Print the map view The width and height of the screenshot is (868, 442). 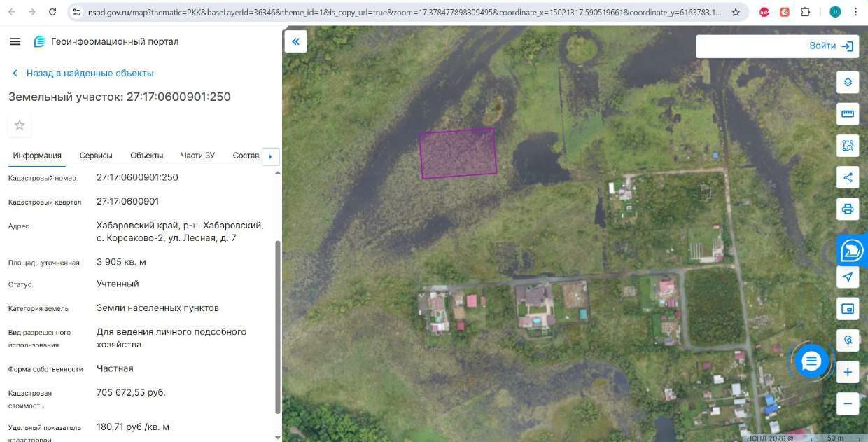click(848, 209)
